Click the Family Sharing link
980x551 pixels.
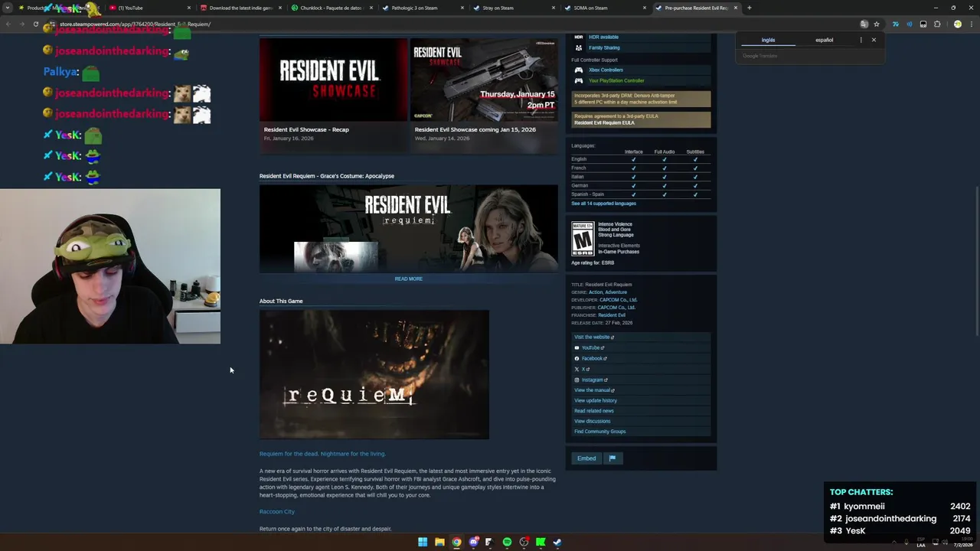[x=604, y=47]
